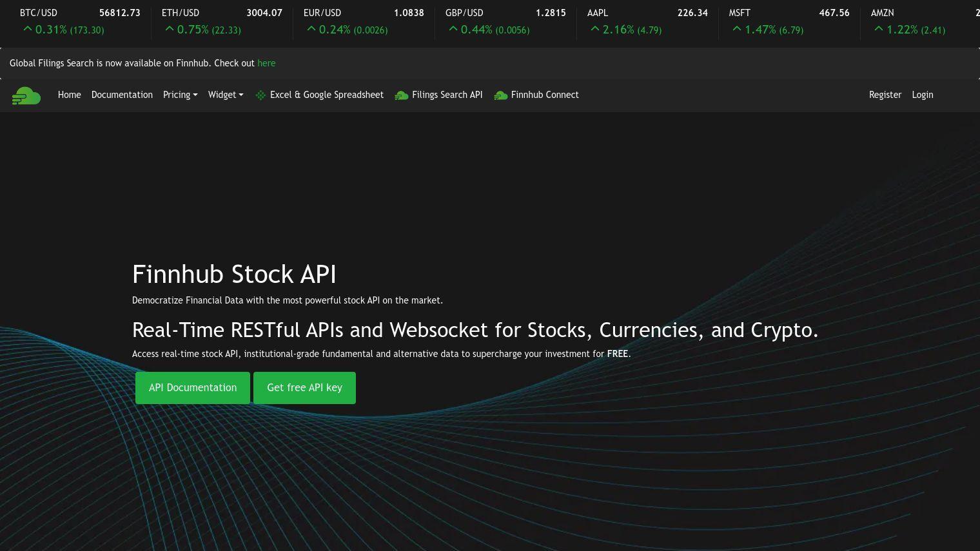980x551 pixels.
Task: Open Documentation in the navbar
Action: (122, 95)
